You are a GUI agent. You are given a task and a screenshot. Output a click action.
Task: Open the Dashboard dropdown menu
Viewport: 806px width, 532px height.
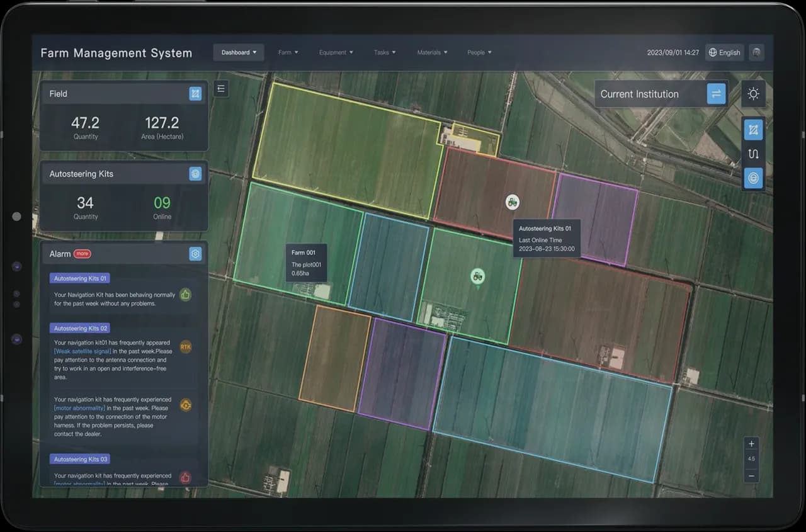pyautogui.click(x=239, y=52)
